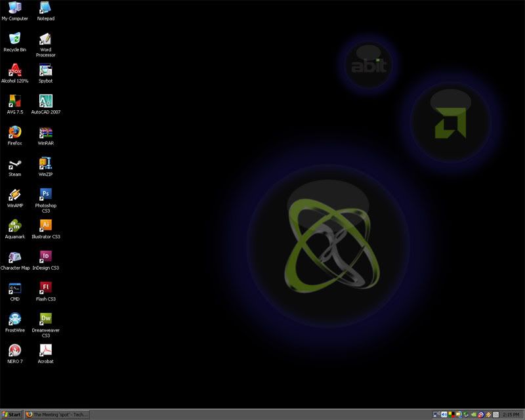Select the WinZIP desktop icon
525x420 pixels.
click(x=45, y=167)
